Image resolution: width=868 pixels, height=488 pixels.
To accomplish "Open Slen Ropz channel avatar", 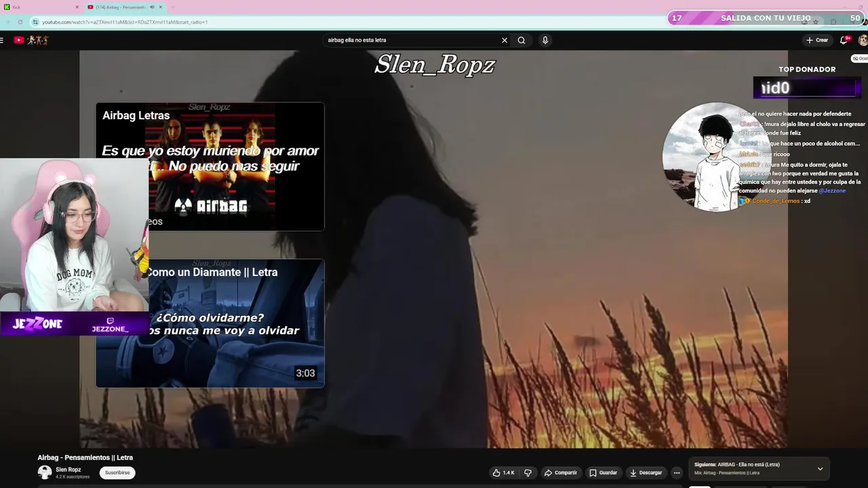I will pos(45,472).
